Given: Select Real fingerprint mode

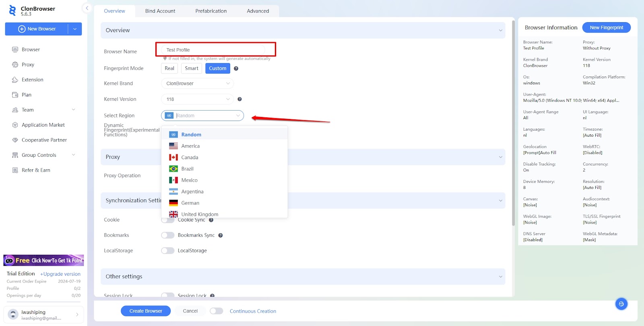Looking at the screenshot, I should (x=169, y=68).
